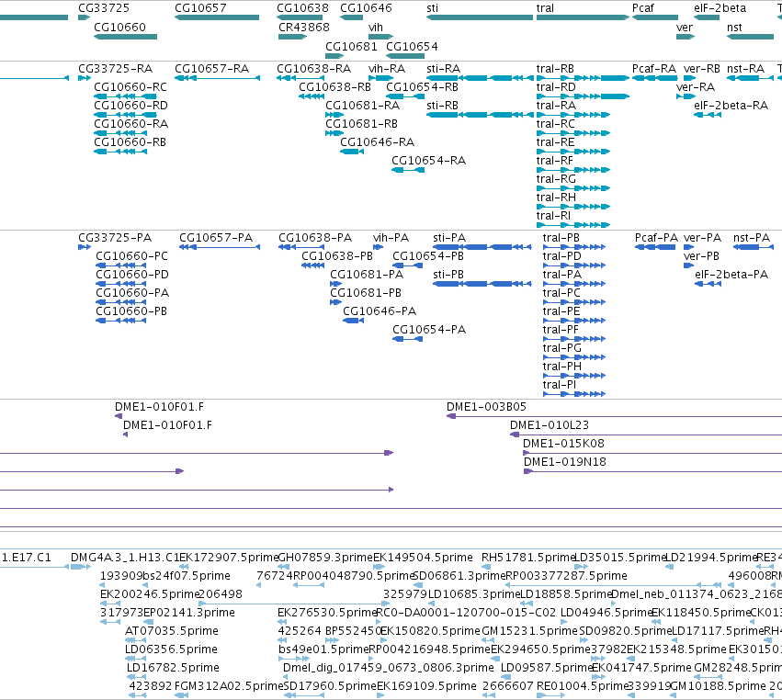Click protein CG10638-PA label
This screenshot has width=782, height=700.
[315, 237]
